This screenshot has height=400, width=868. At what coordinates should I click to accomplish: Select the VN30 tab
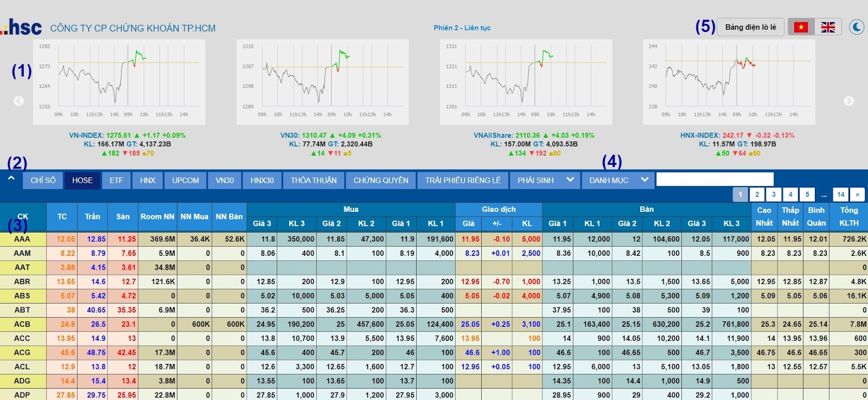225,180
